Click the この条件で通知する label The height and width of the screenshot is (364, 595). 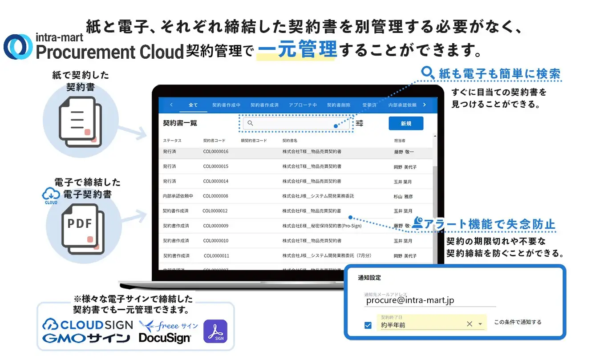pyautogui.click(x=518, y=322)
